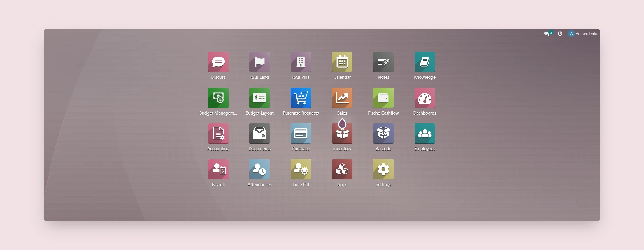Open the Sales app
Viewport: 644px width, 250px height.
(342, 98)
